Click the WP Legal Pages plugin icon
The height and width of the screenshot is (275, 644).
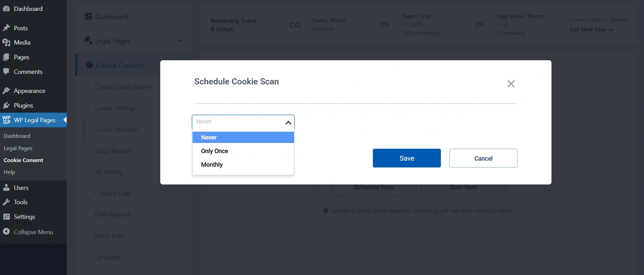click(x=7, y=120)
